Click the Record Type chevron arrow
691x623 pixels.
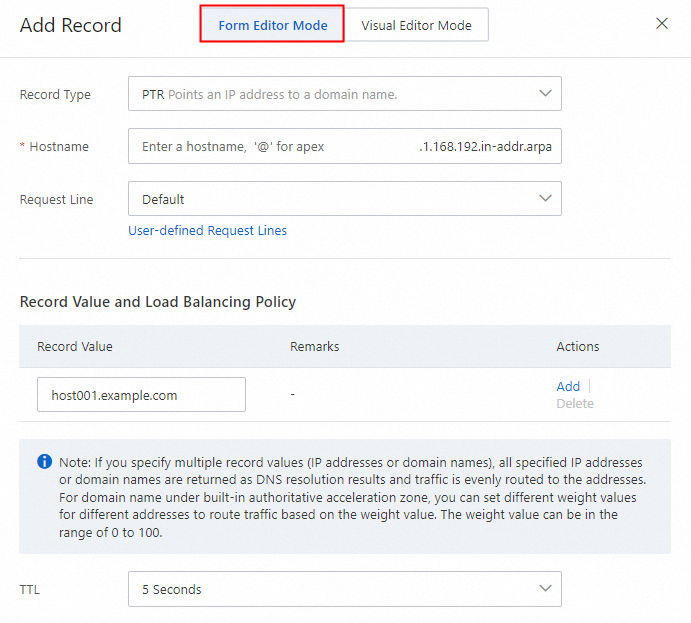pyautogui.click(x=545, y=93)
